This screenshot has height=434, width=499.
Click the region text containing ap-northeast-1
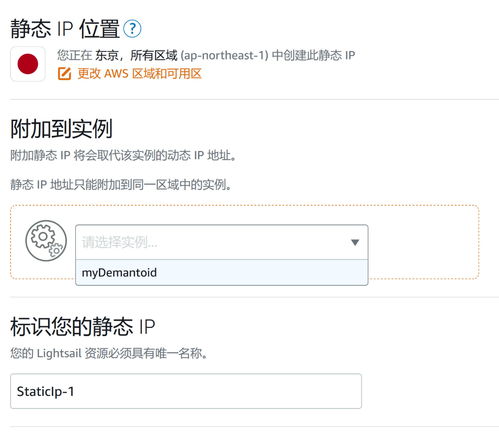206,55
